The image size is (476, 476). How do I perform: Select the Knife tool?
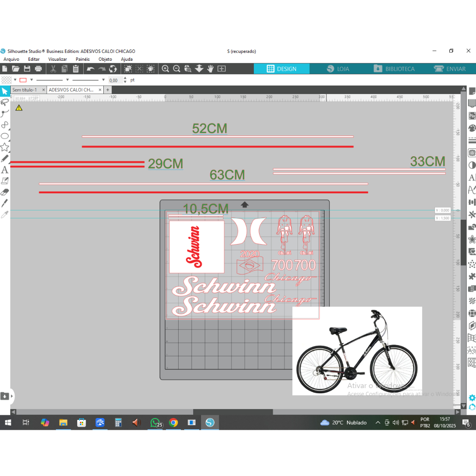click(x=5, y=203)
